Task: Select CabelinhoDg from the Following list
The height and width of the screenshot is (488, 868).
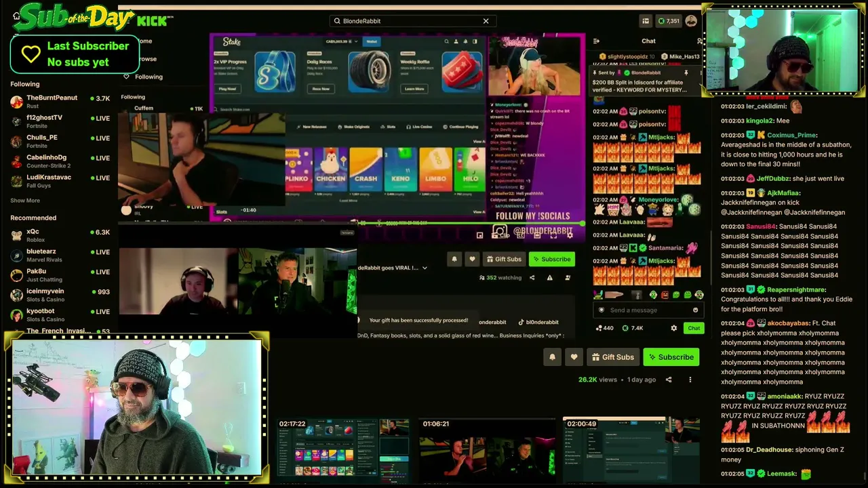Action: (60, 161)
